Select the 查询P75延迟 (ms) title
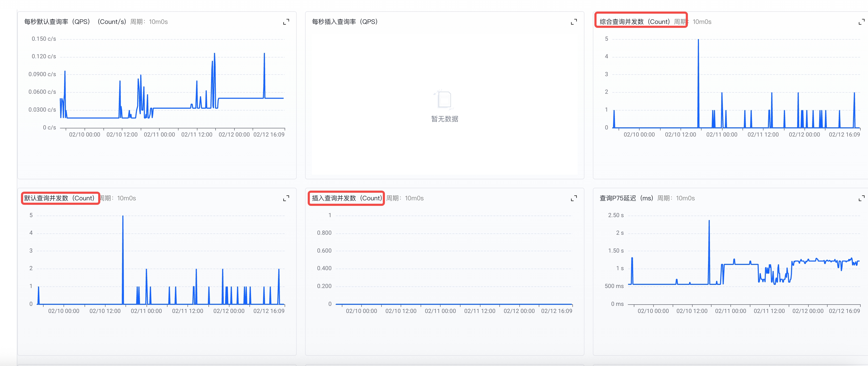 [x=626, y=198]
